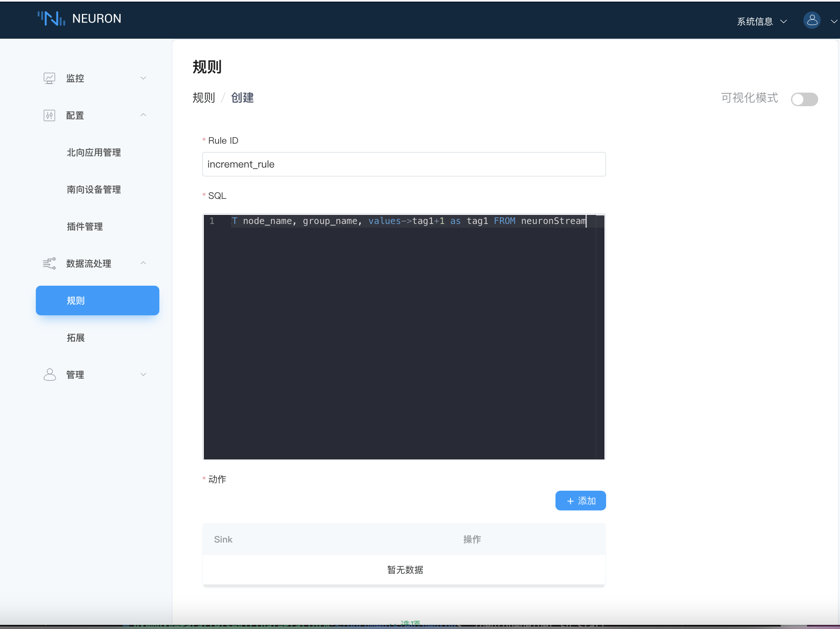Click the 规则 page heading

tap(207, 67)
